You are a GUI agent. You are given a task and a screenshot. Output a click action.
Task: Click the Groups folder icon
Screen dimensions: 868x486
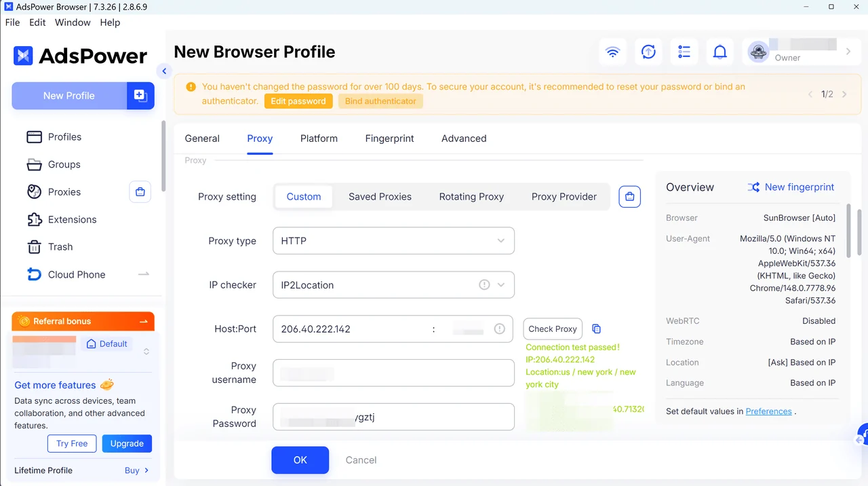click(34, 164)
